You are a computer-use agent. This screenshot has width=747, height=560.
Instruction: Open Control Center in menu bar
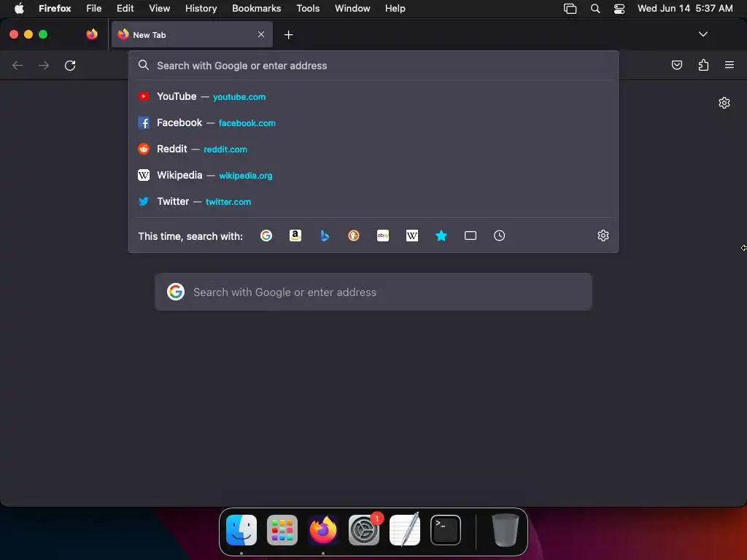(x=619, y=8)
